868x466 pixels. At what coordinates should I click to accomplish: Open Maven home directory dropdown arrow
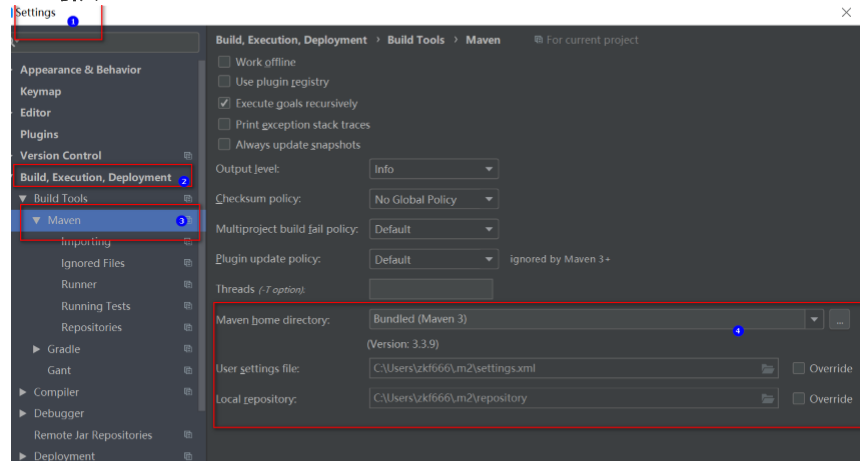click(814, 319)
